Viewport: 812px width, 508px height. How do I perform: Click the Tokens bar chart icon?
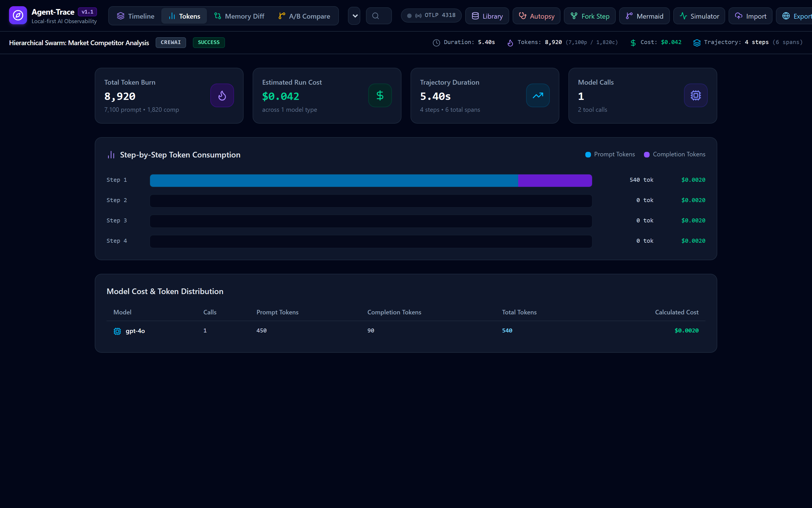pos(172,16)
